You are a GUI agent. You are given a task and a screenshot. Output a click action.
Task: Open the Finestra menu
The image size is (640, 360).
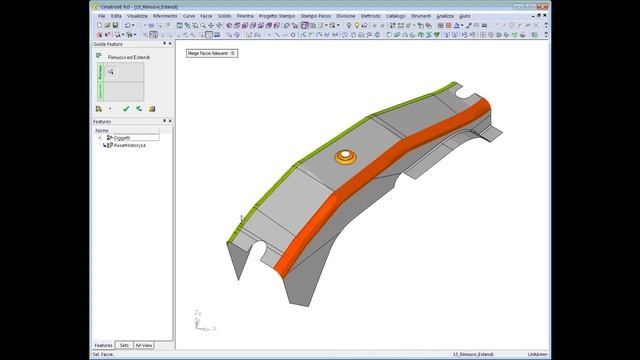pyautogui.click(x=245, y=16)
